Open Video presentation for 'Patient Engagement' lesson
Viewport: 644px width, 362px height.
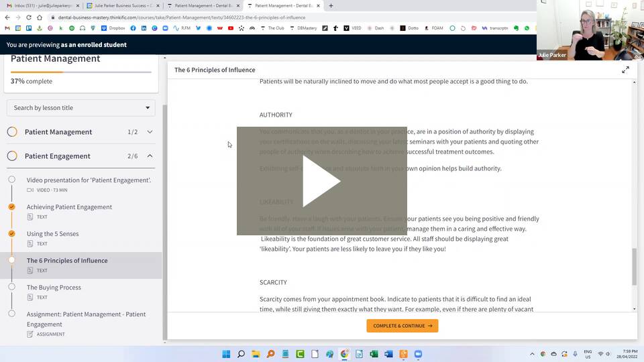[x=89, y=180]
